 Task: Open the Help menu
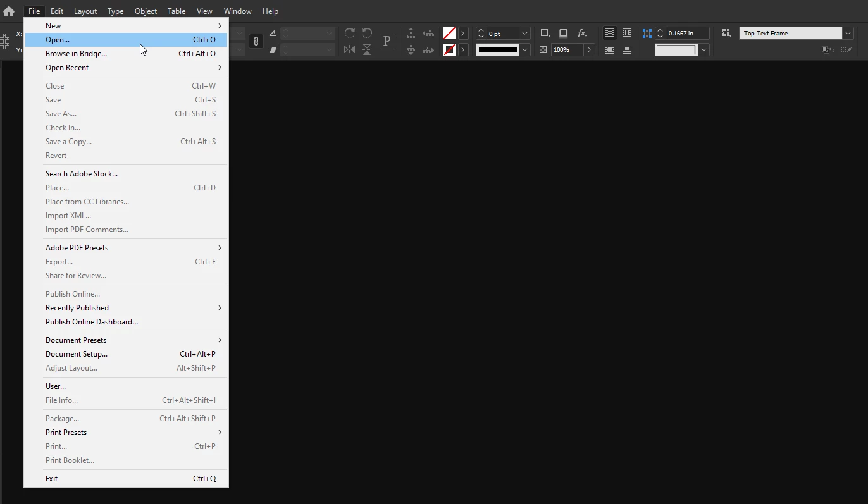(x=270, y=11)
